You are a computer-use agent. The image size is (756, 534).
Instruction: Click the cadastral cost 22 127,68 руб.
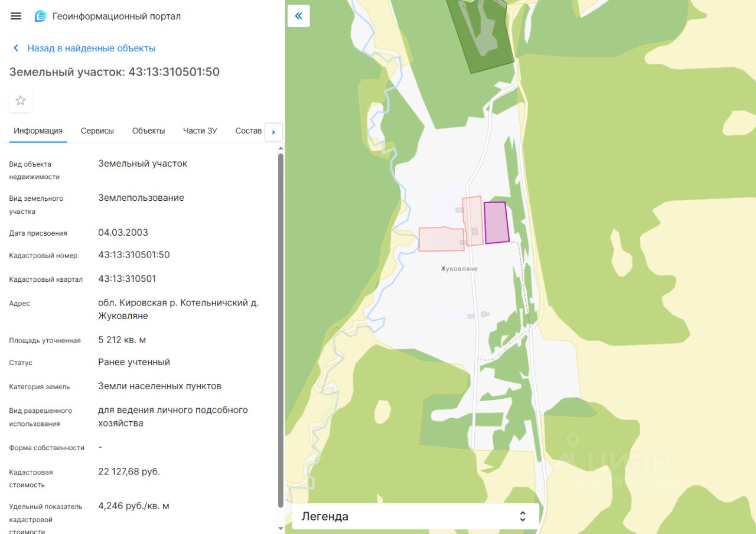coord(129,471)
